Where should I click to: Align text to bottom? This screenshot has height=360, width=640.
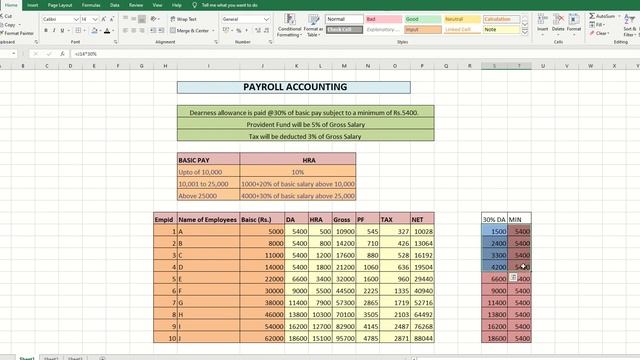(142, 19)
